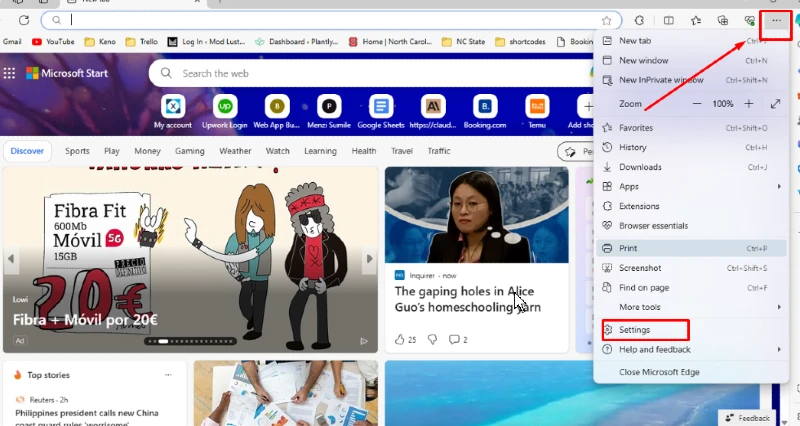Switch to the Gaming tab
The image size is (800, 426).
click(x=190, y=151)
